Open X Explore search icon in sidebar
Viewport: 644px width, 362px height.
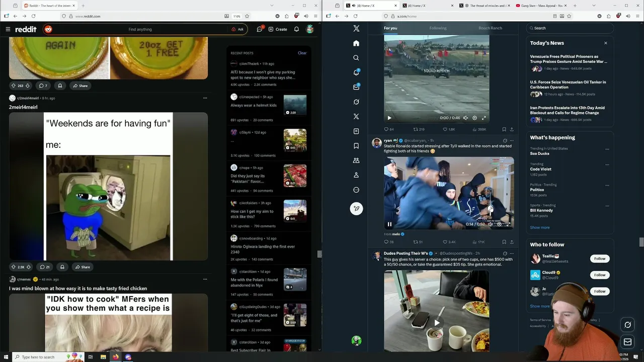[x=356, y=58]
